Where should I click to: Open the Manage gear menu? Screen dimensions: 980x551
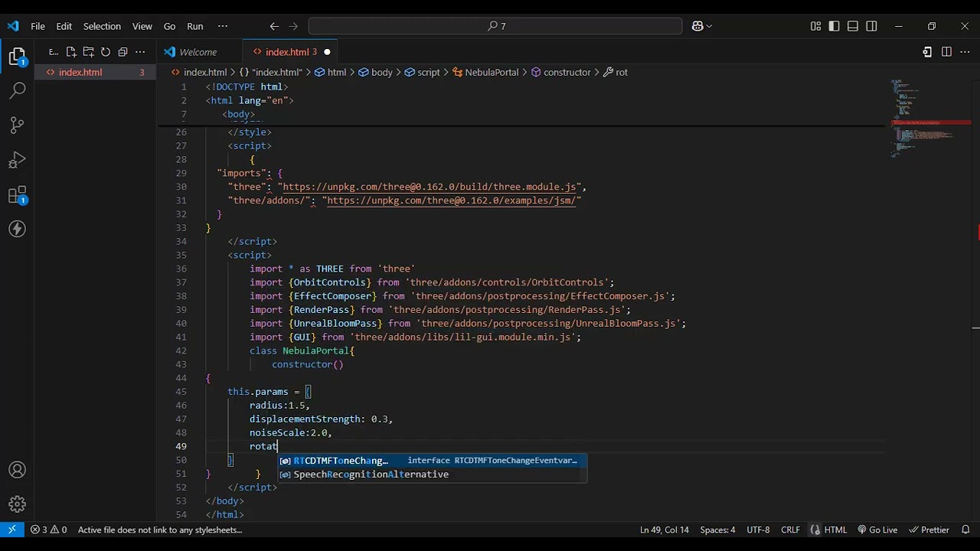[x=17, y=504]
